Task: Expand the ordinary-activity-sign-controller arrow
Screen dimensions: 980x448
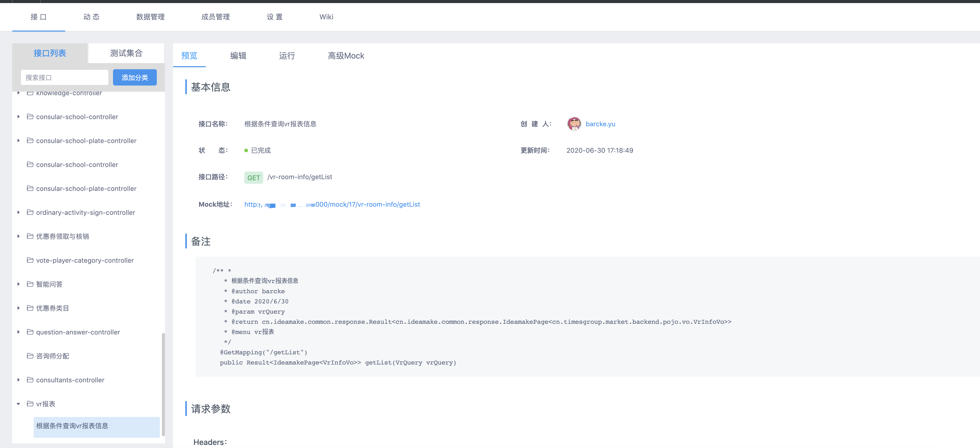Action: tap(18, 212)
